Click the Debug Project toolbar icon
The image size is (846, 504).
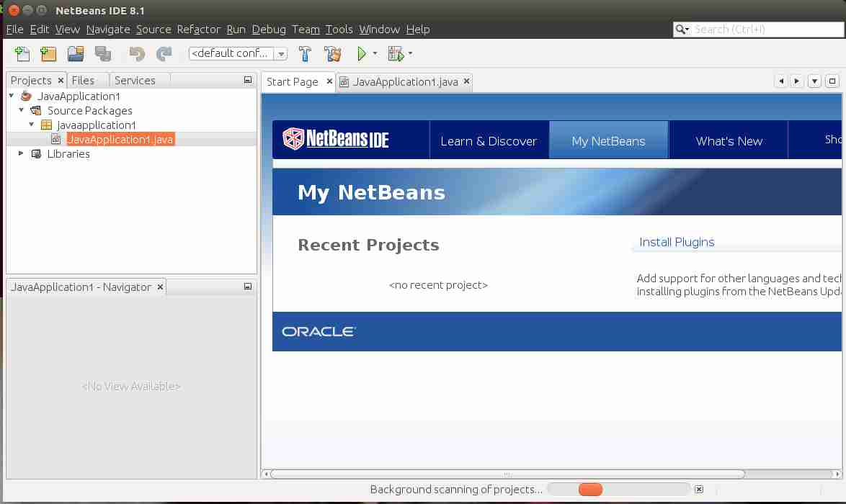tap(394, 53)
